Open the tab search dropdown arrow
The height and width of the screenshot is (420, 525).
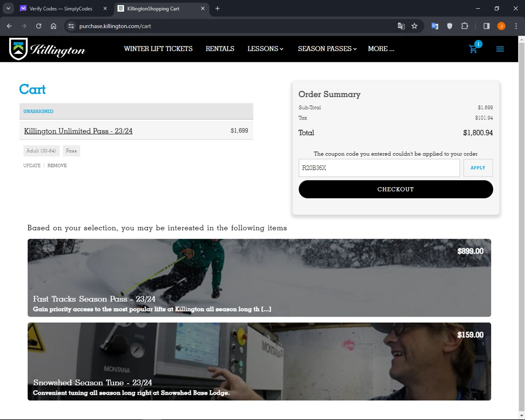coord(8,8)
